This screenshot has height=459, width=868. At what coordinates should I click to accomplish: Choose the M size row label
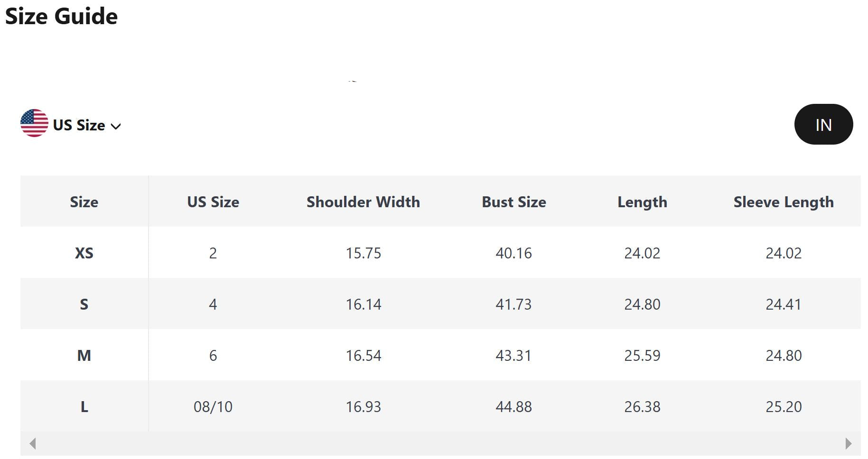(x=84, y=356)
